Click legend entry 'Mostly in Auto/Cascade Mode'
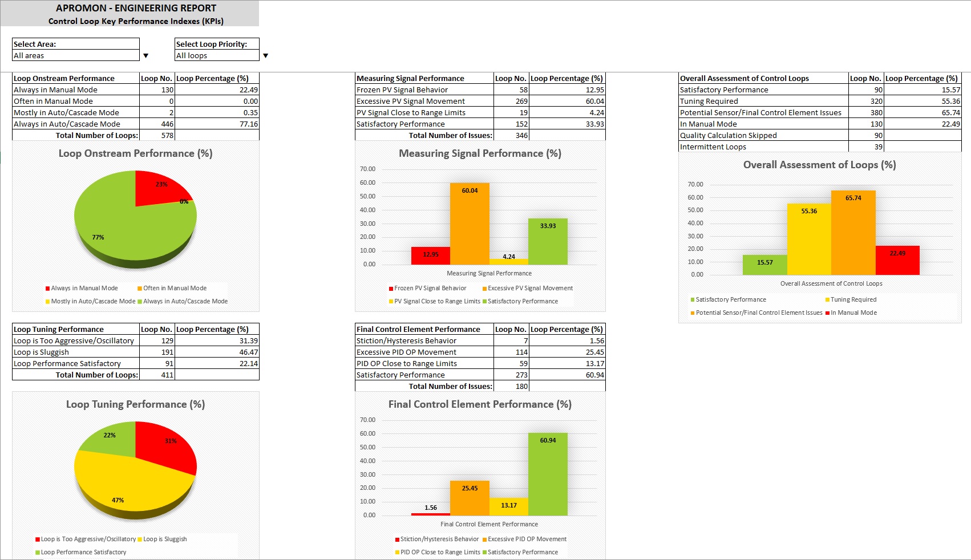This screenshot has height=560, width=971. click(x=91, y=301)
